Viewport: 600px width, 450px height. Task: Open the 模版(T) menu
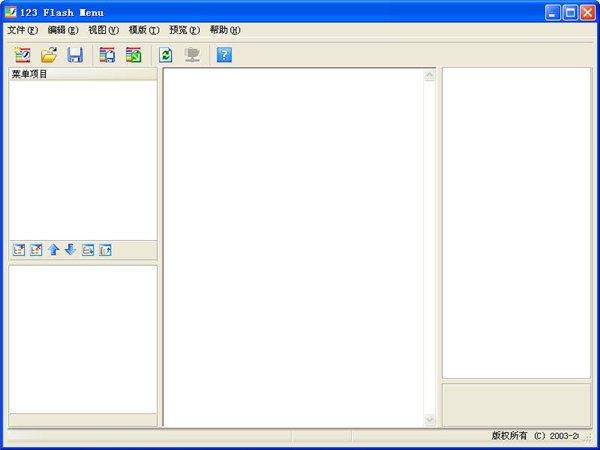(144, 30)
